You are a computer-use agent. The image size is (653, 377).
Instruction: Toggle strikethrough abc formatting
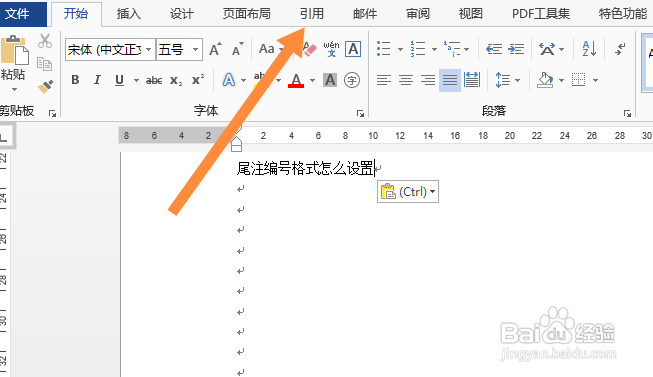click(154, 80)
